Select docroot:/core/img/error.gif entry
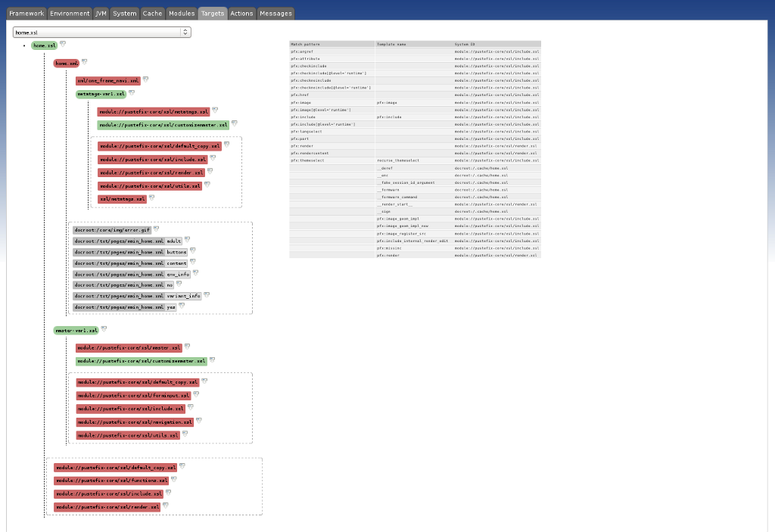The height and width of the screenshot is (532, 775). click(112, 230)
